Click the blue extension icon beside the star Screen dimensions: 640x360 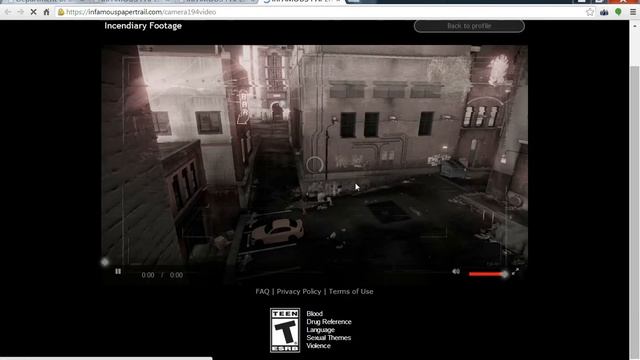(604, 12)
